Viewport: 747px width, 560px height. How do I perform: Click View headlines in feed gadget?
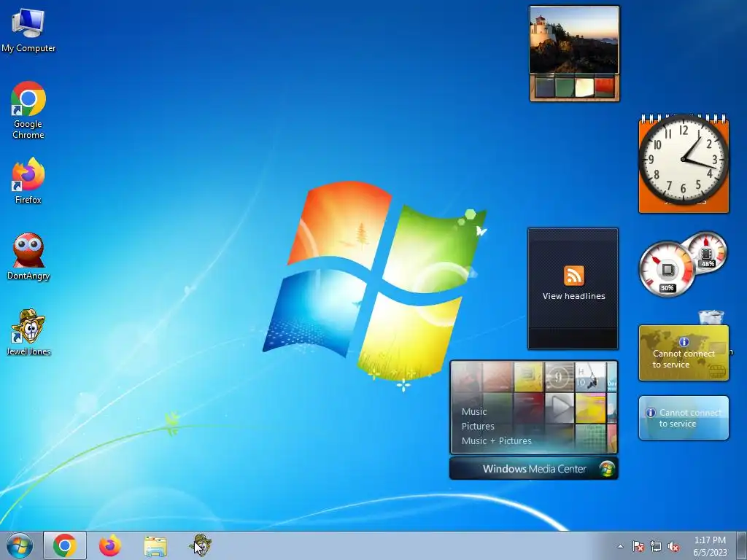click(x=573, y=296)
